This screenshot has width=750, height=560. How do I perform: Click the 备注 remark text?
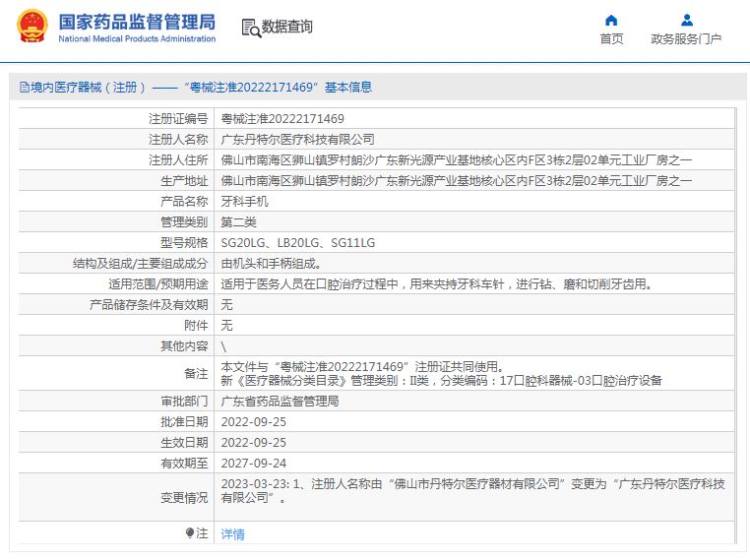[441, 373]
